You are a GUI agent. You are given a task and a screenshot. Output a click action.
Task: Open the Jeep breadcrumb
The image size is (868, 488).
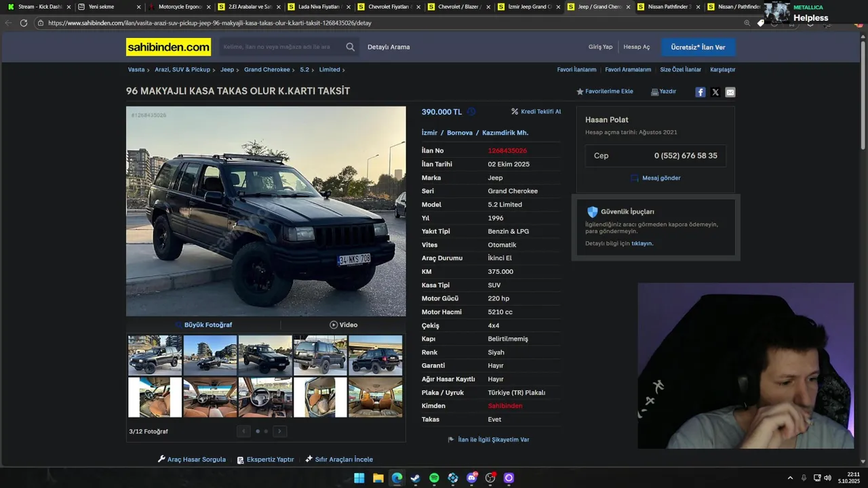click(x=227, y=70)
